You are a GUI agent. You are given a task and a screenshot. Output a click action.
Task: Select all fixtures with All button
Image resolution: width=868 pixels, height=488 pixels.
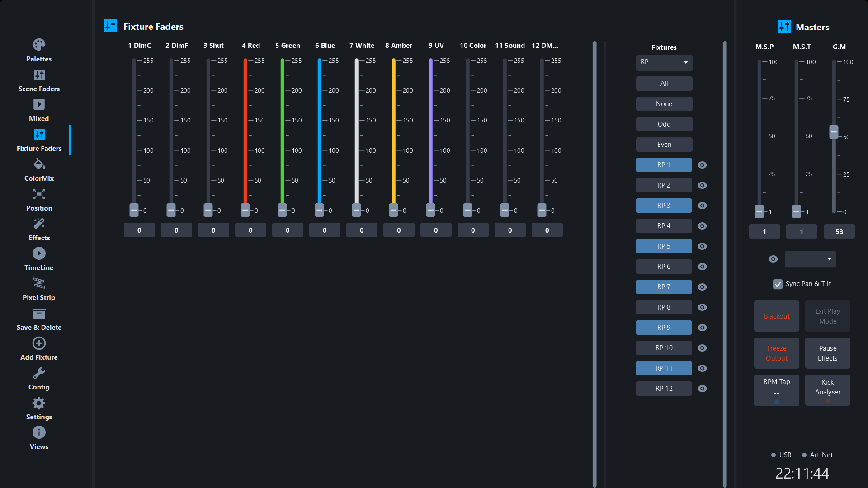664,84
